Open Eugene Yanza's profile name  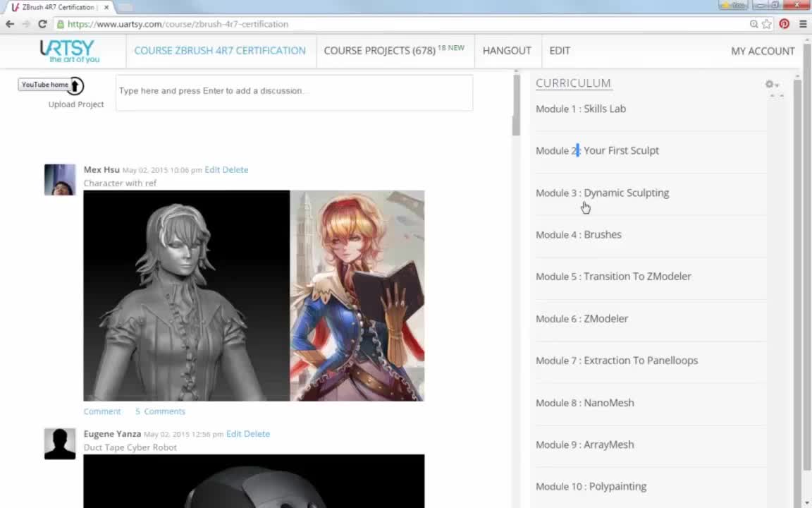(x=112, y=434)
